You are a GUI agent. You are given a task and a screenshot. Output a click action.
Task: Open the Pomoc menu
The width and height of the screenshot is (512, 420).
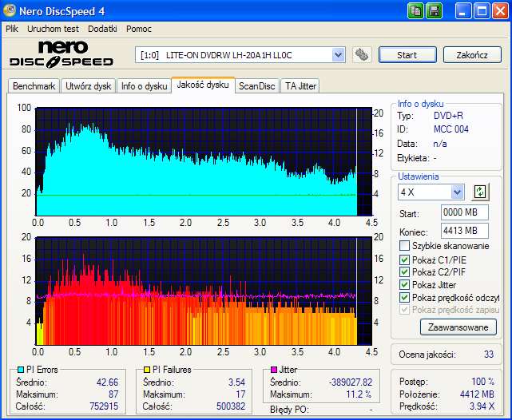pyautogui.click(x=139, y=29)
